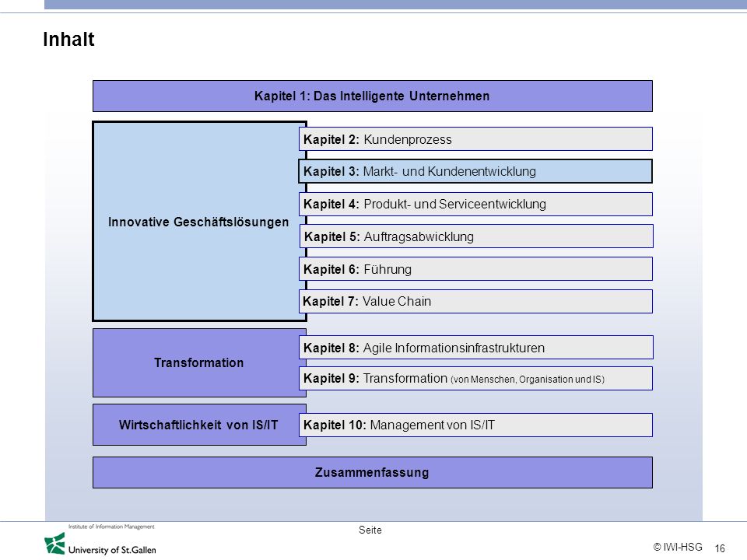This screenshot has width=747, height=560.
Task: Click the Institute of Information Management caption
Action: [111, 527]
